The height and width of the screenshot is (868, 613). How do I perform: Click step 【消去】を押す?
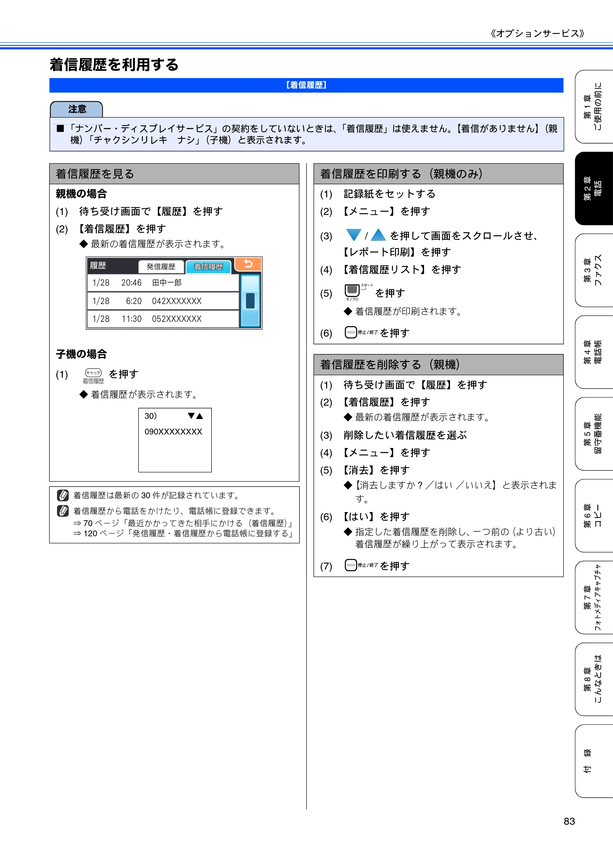375,470
